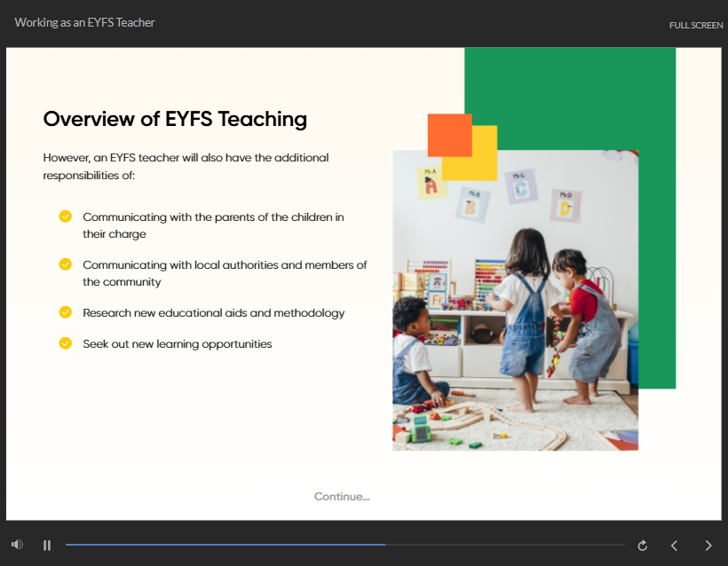Click checkmark beside communicating with local authorities
The height and width of the screenshot is (566, 728).
[66, 264]
